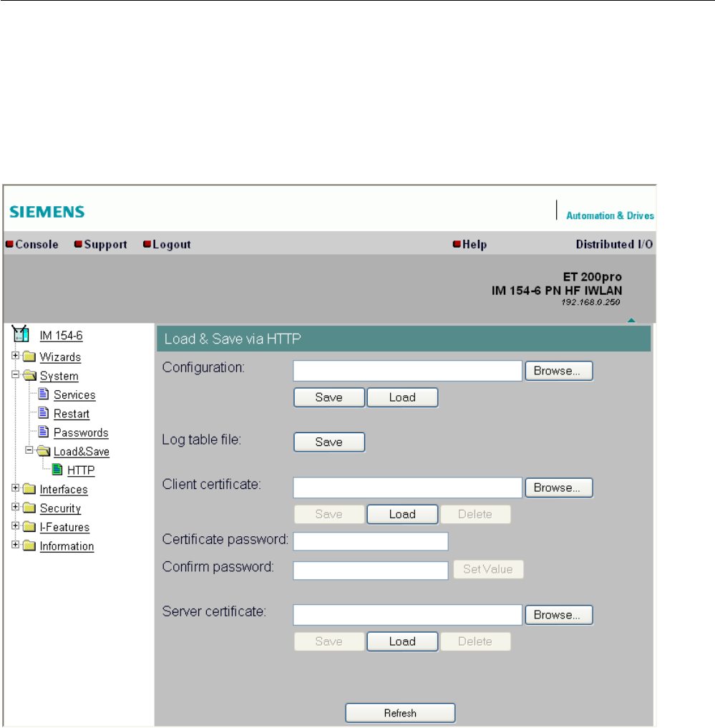
Task: Click the grayed-out Client certificate Delete button
Action: click(x=475, y=514)
